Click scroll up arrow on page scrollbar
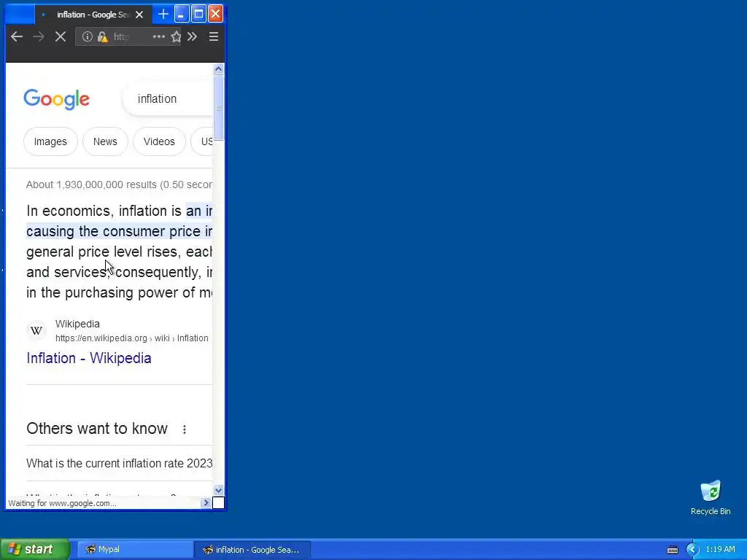Image resolution: width=747 pixels, height=560 pixels. click(218, 69)
